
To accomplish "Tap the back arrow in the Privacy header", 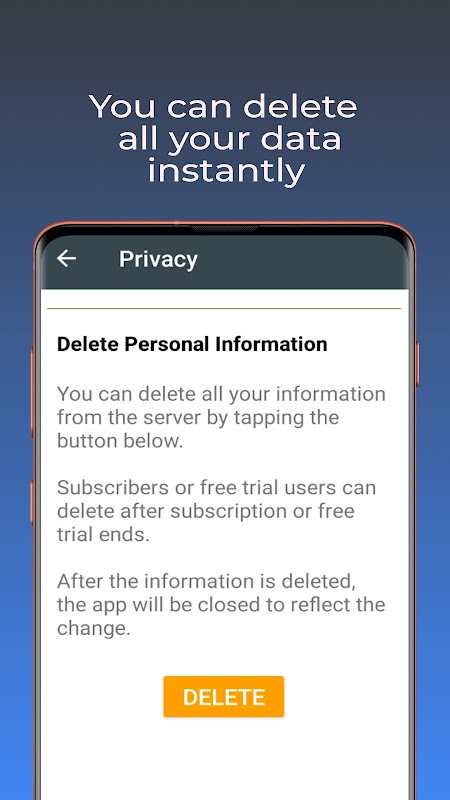I will point(66,259).
